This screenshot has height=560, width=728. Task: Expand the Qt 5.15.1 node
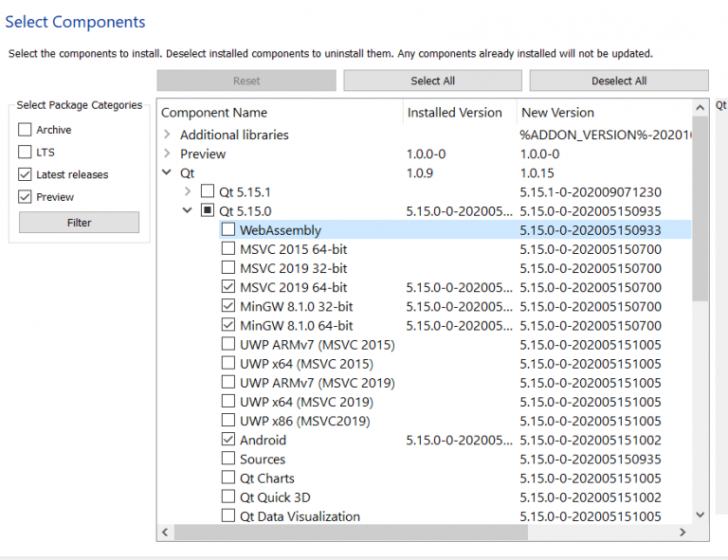click(x=188, y=192)
